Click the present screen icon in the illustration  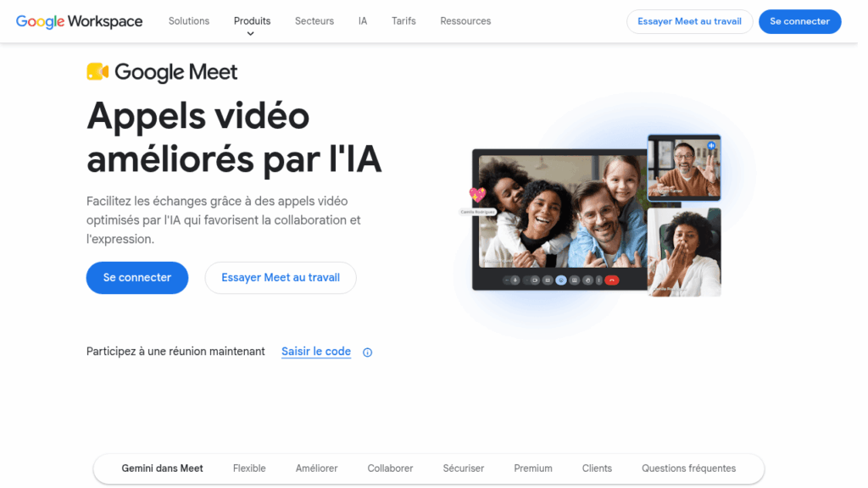point(575,280)
